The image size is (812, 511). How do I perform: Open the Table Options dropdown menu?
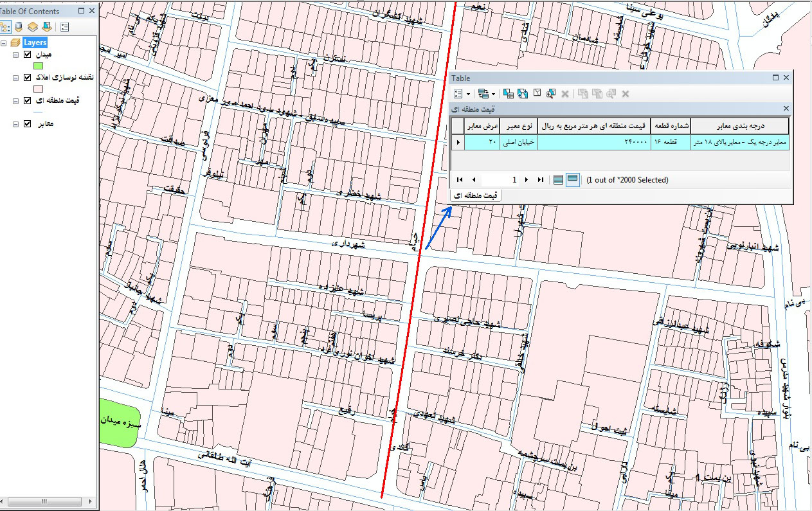click(x=462, y=94)
